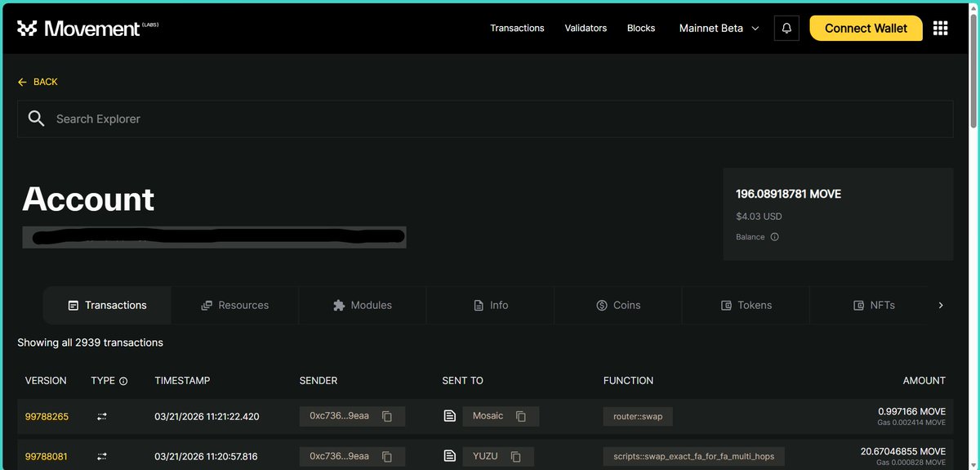
Task: Open transaction version 99788265
Action: [x=47, y=417]
